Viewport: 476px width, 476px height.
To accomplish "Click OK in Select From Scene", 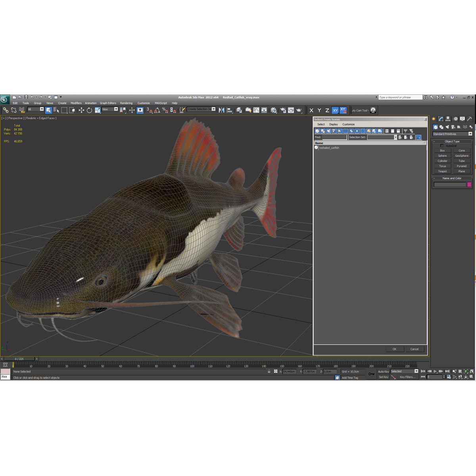I will pos(395,349).
